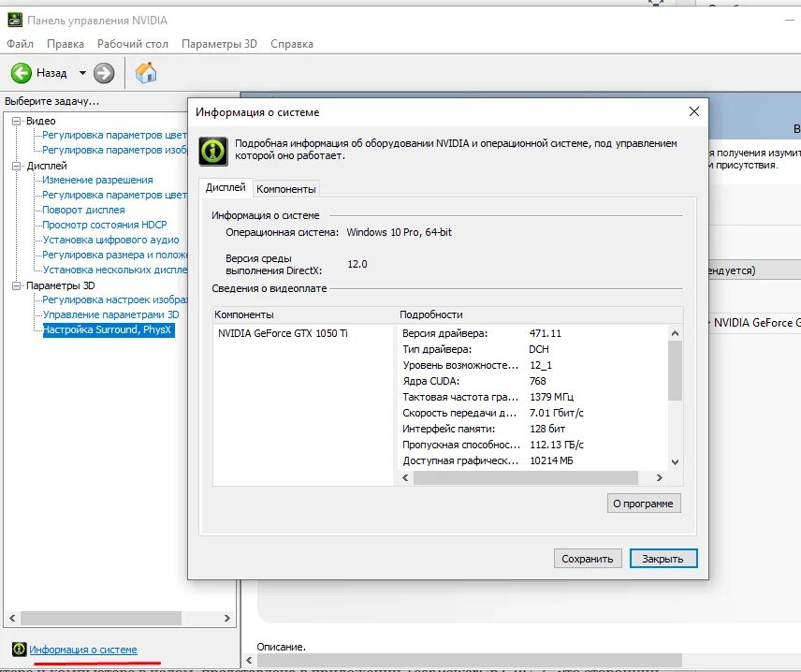The height and width of the screenshot is (672, 801).
Task: Open the Информация о системе link
Action: click(83, 650)
